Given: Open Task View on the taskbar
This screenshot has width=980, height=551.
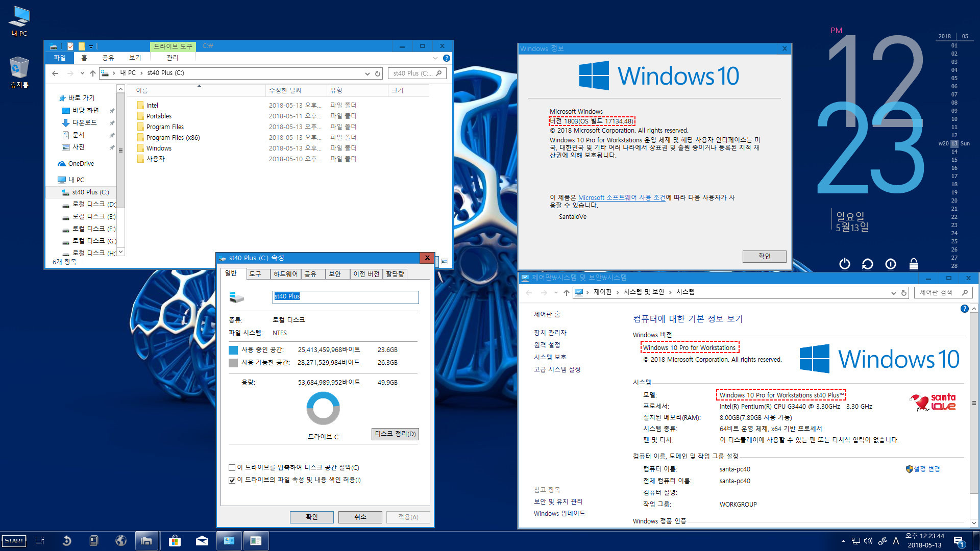Looking at the screenshot, I should (x=40, y=541).
